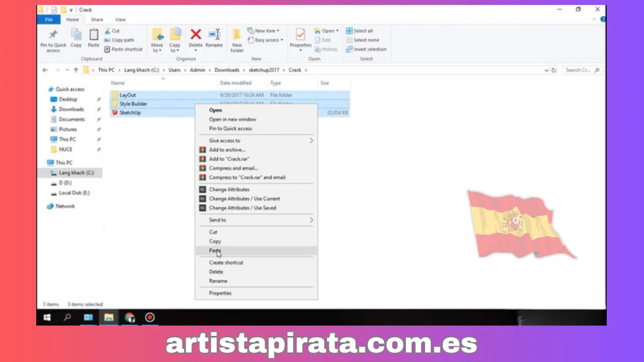
Task: Click Edit in the ribbon Open group
Action: pos(323,40)
